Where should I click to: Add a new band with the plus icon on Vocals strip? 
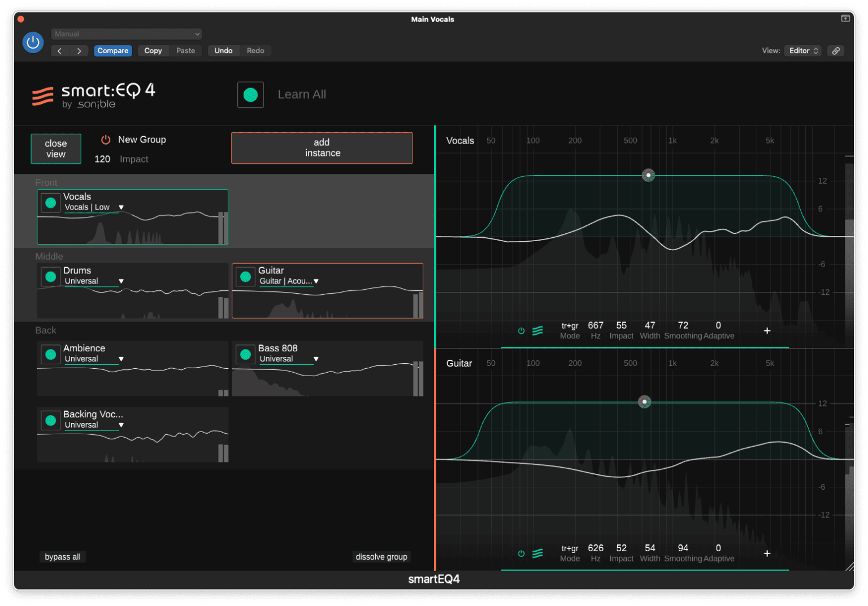coord(767,330)
